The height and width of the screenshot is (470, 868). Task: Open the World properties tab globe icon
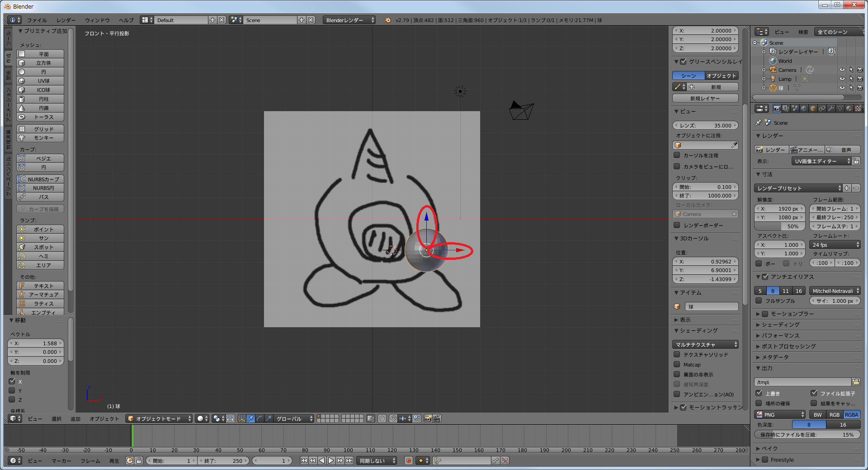point(804,108)
